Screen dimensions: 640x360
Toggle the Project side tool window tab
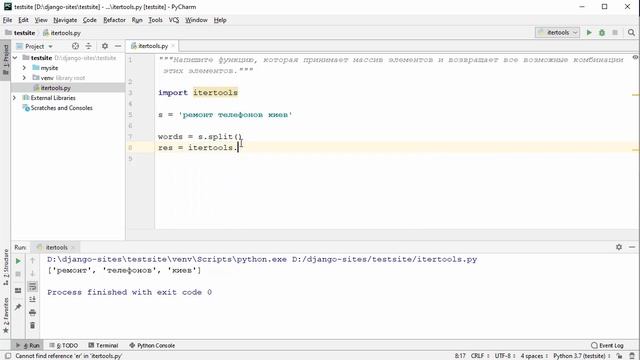(5, 59)
